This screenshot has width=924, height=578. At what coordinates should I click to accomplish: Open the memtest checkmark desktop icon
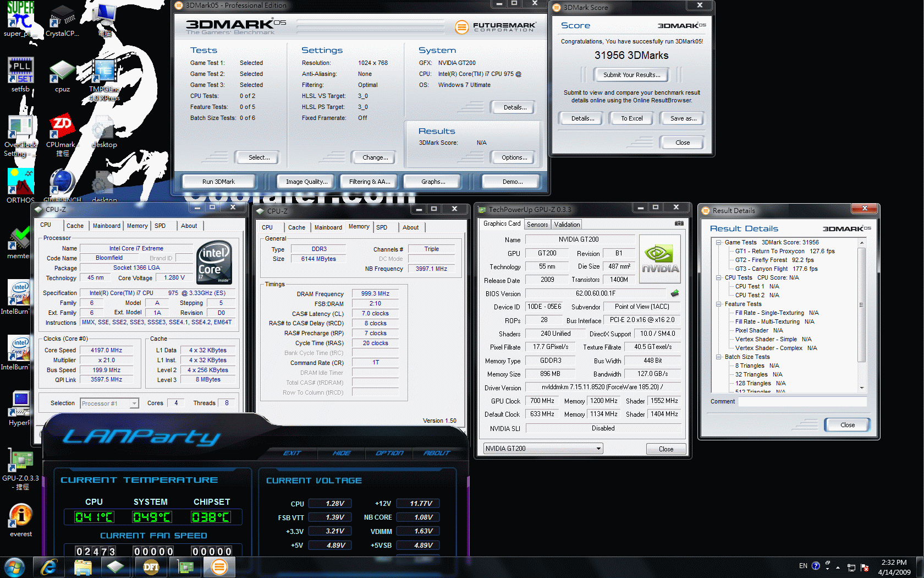(20, 242)
